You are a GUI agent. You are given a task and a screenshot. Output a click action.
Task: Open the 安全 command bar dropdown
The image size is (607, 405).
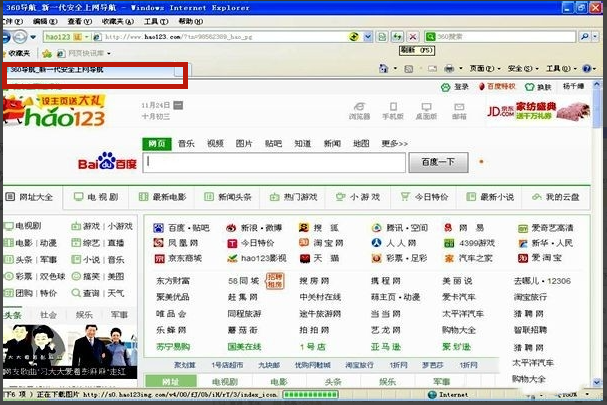523,69
